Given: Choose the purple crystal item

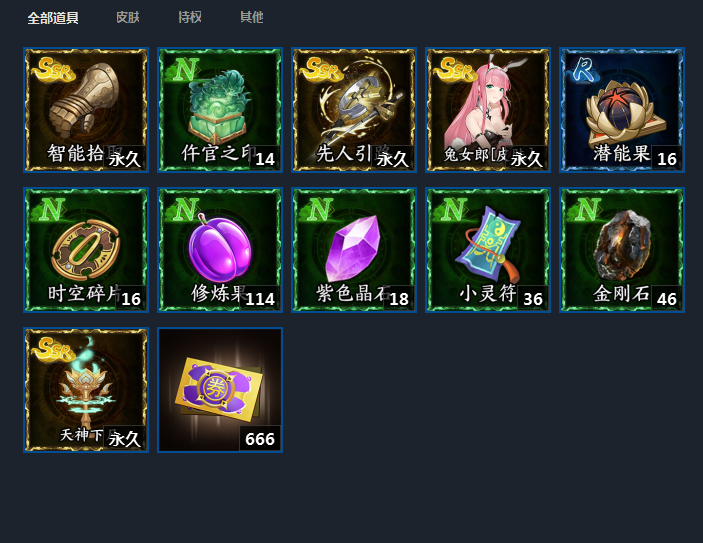Looking at the screenshot, I should [x=354, y=250].
